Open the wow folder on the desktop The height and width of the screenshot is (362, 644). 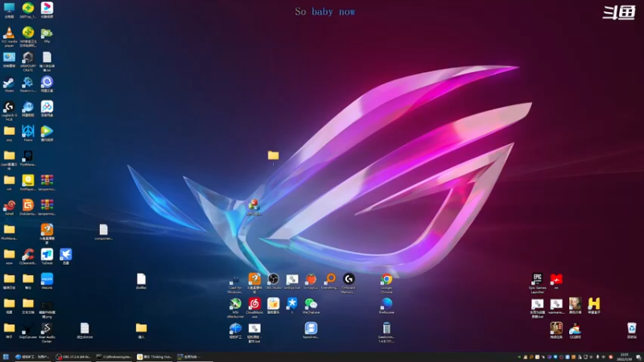pos(9,257)
